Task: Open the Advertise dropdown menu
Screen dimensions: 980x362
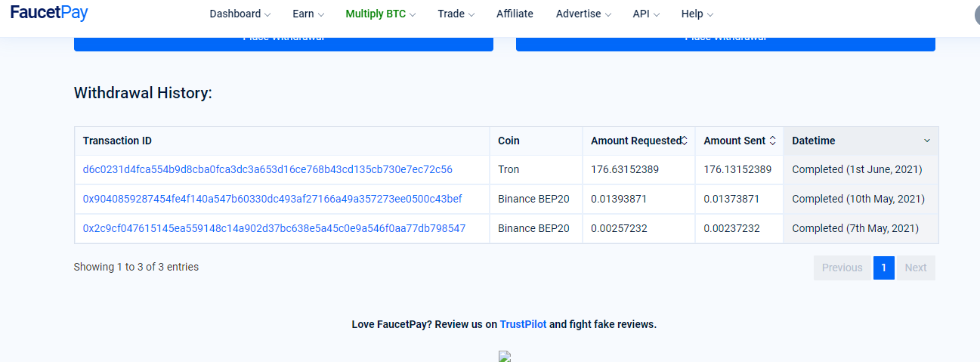Action: [583, 14]
